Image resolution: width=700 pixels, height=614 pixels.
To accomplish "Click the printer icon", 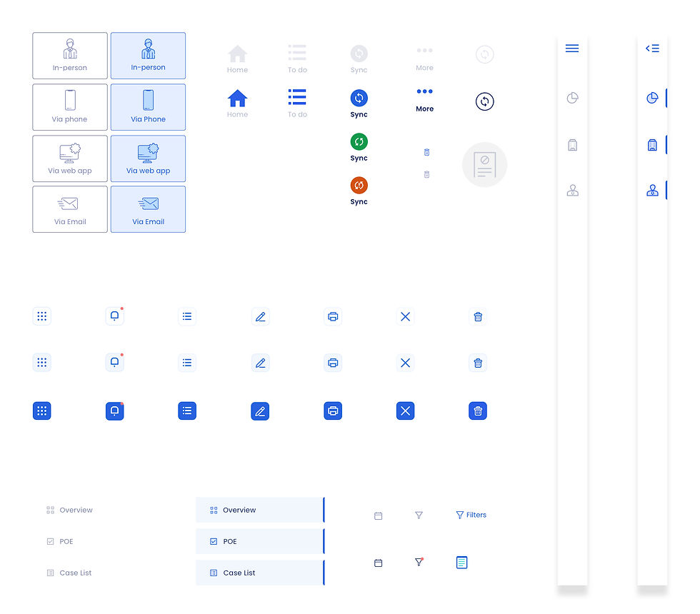I will 333,316.
